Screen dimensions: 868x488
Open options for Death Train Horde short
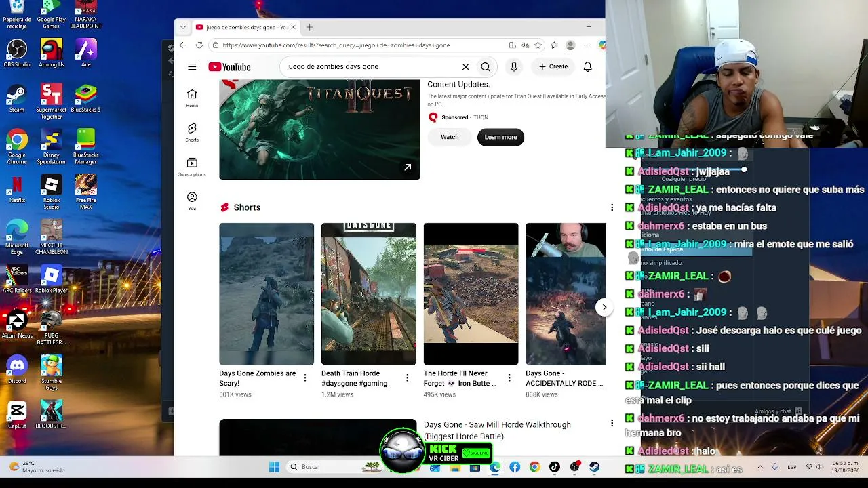[407, 378]
